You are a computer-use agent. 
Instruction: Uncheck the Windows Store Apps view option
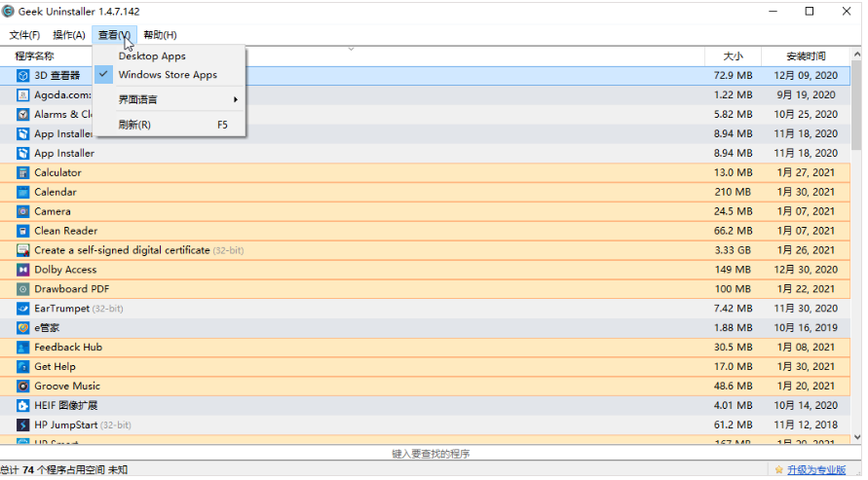pos(167,75)
